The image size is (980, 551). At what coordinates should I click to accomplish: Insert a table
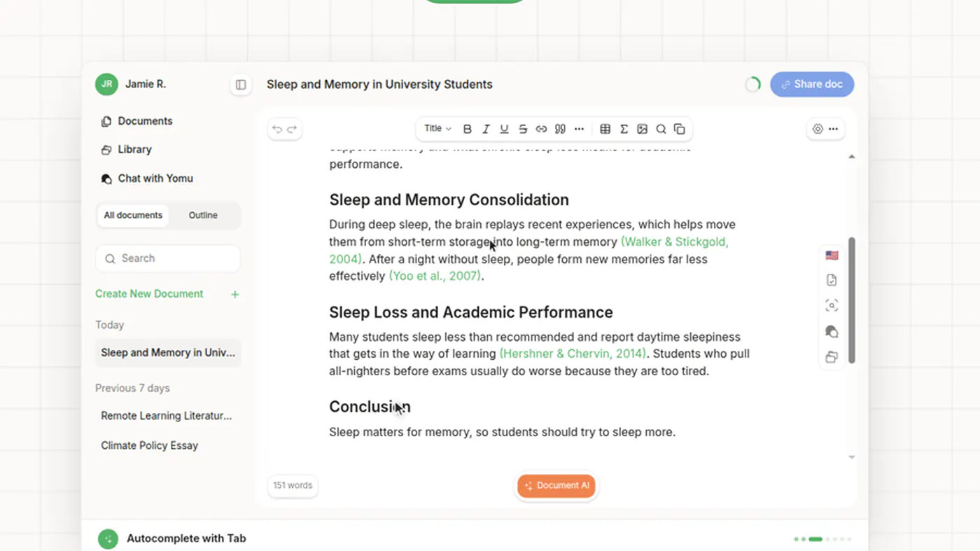(605, 129)
